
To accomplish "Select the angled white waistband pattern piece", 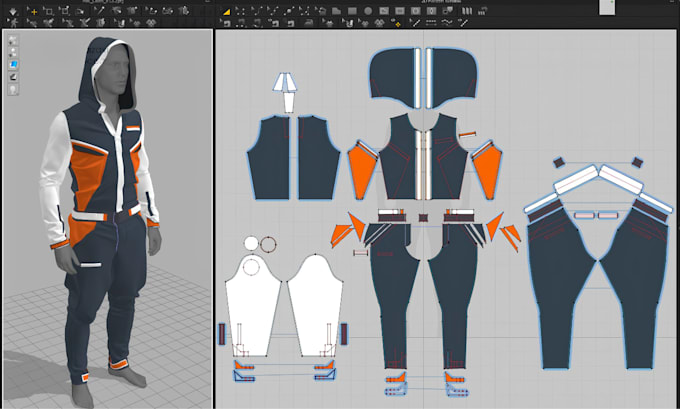I will tap(575, 180).
